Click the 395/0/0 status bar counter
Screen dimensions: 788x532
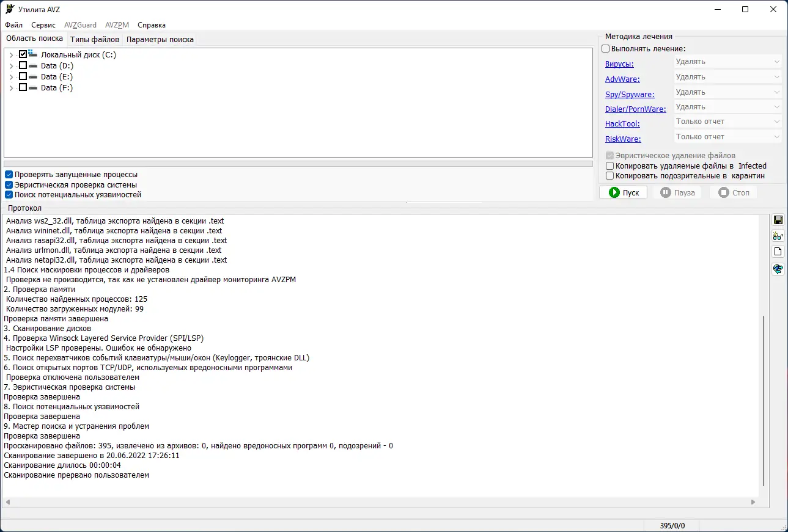(672, 525)
